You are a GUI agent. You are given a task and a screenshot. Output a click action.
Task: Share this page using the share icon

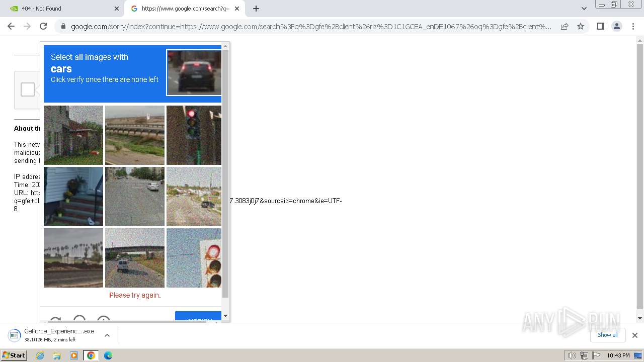point(565,26)
